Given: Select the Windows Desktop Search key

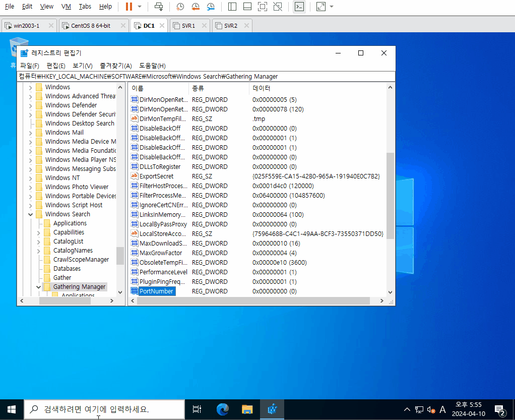Looking at the screenshot, I should pos(80,123).
